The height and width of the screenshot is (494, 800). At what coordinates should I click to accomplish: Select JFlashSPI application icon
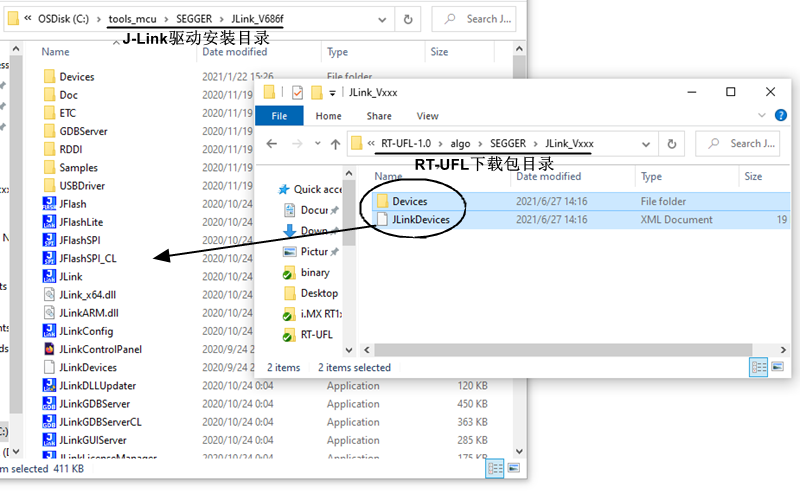49,240
